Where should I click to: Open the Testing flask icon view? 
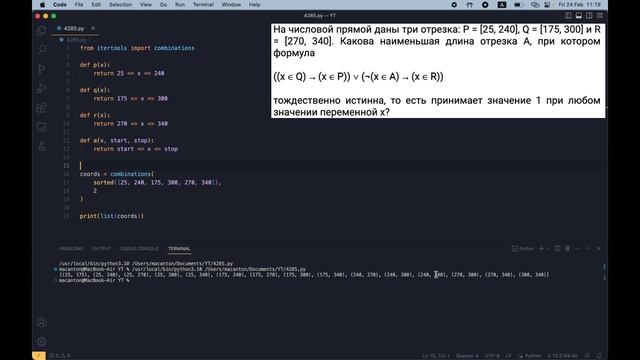pyautogui.click(x=42, y=147)
